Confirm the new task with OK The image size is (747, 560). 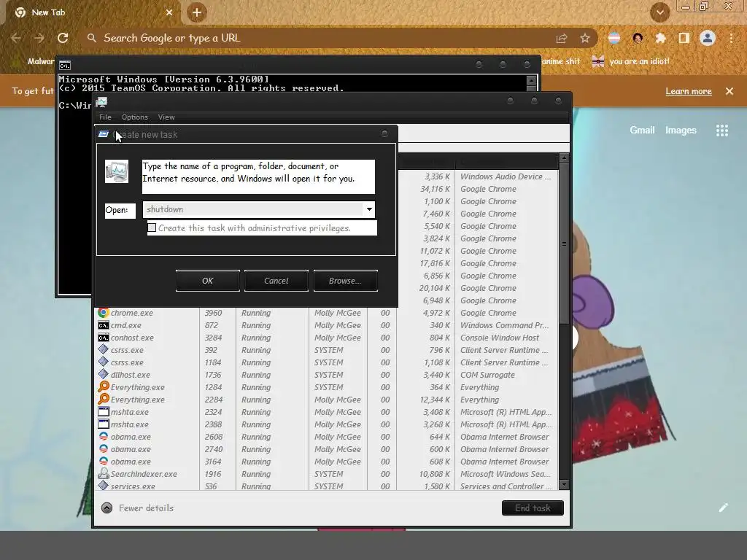click(x=208, y=281)
